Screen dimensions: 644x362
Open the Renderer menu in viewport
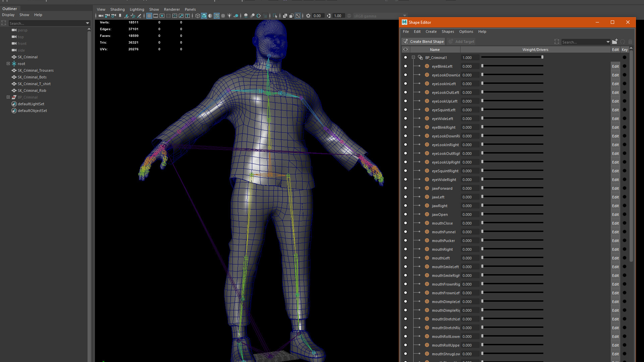click(x=172, y=9)
